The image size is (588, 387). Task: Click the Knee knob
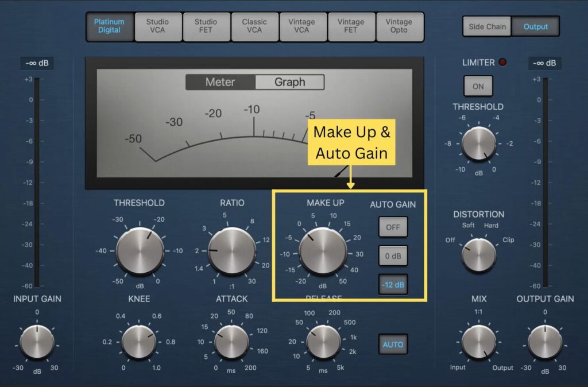point(139,342)
